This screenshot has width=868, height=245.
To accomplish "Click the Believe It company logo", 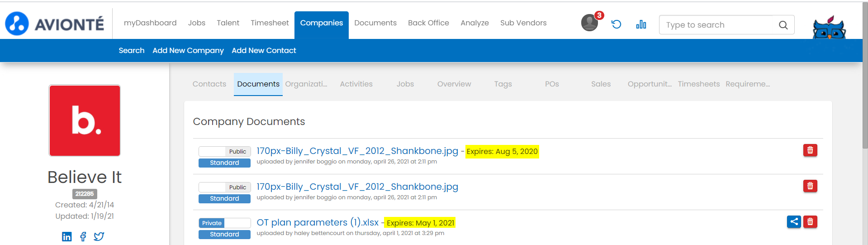I will 85,120.
